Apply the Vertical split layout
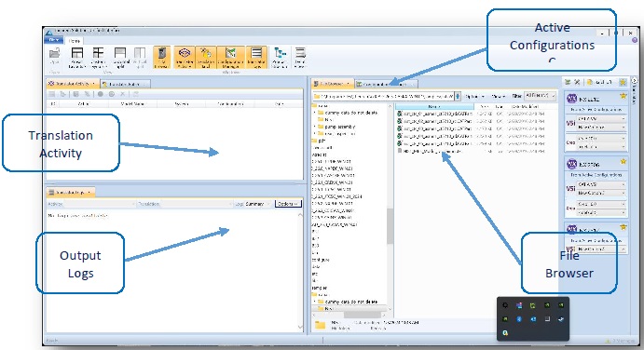This screenshot has height=350, width=644. pyautogui.click(x=140, y=58)
